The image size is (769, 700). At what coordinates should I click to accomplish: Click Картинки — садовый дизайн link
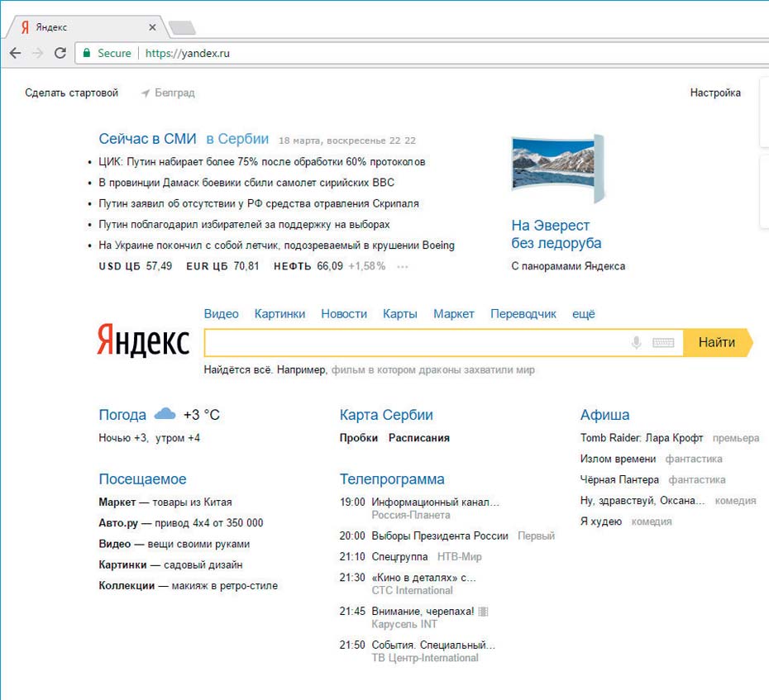(x=170, y=564)
